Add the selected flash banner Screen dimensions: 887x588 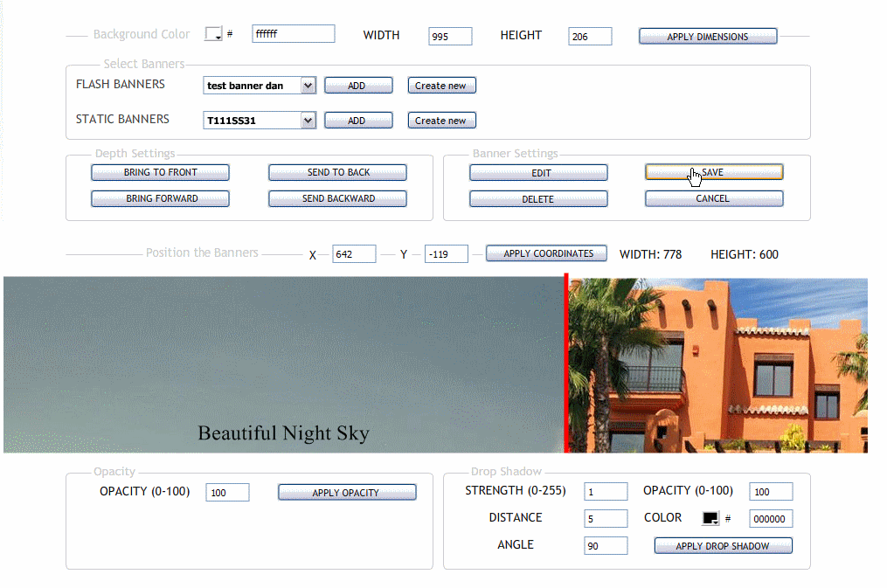pyautogui.click(x=358, y=86)
